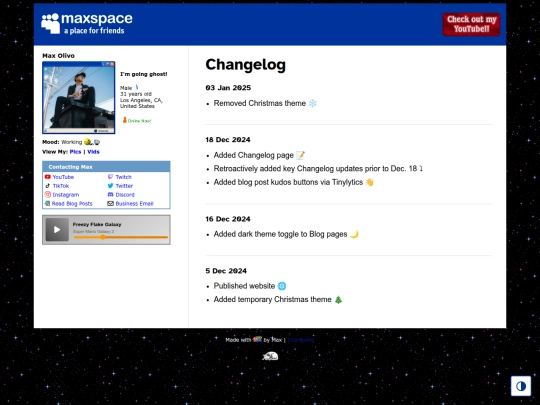Click the Twitter bird icon
The height and width of the screenshot is (405, 540).
pyautogui.click(x=110, y=186)
